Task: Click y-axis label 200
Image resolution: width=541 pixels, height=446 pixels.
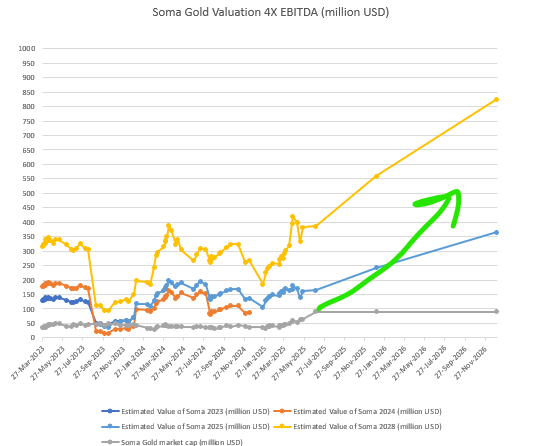Action: click(29, 280)
